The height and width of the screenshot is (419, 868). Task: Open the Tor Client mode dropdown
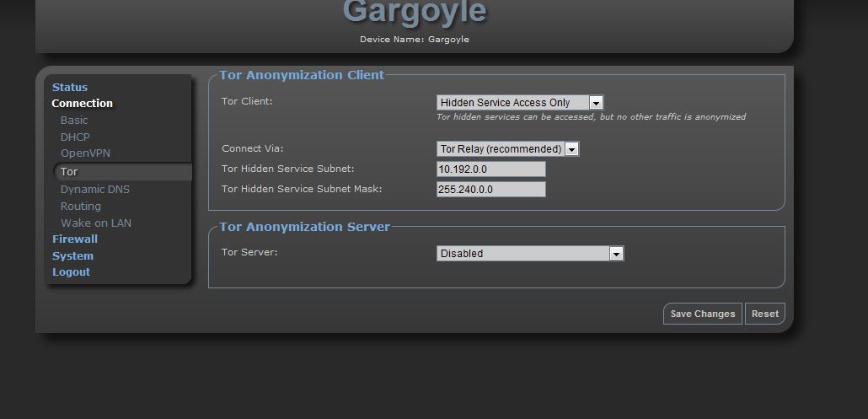520,102
